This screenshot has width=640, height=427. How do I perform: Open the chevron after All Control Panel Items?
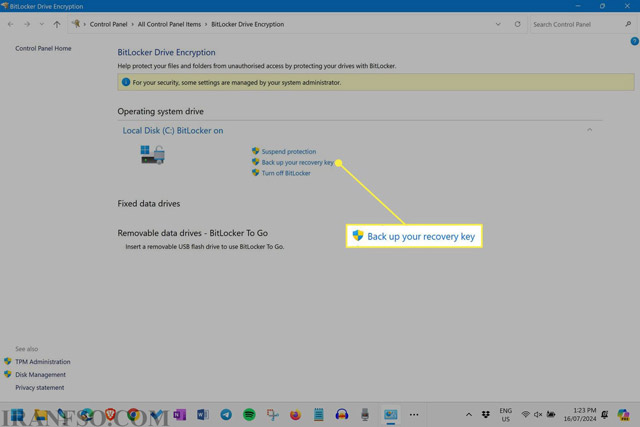(206, 24)
